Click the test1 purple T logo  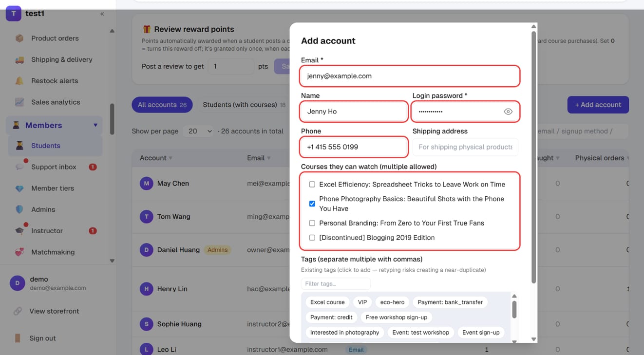point(14,13)
